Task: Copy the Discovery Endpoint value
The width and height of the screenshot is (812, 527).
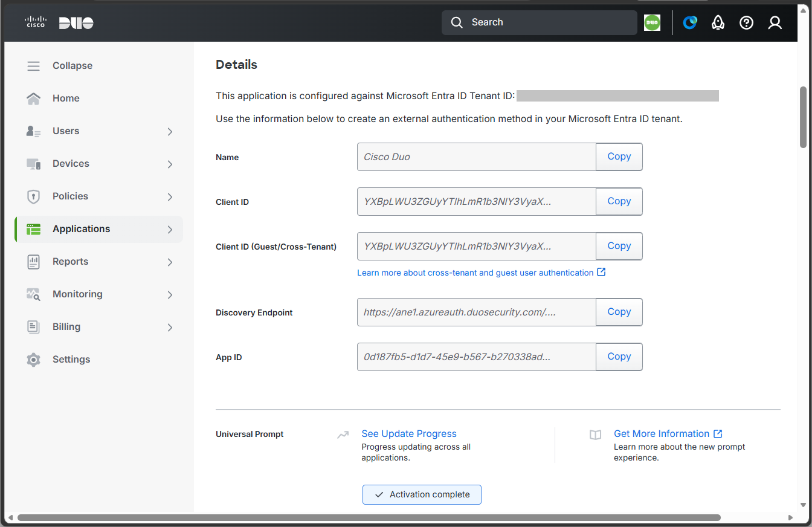Action: click(x=619, y=312)
